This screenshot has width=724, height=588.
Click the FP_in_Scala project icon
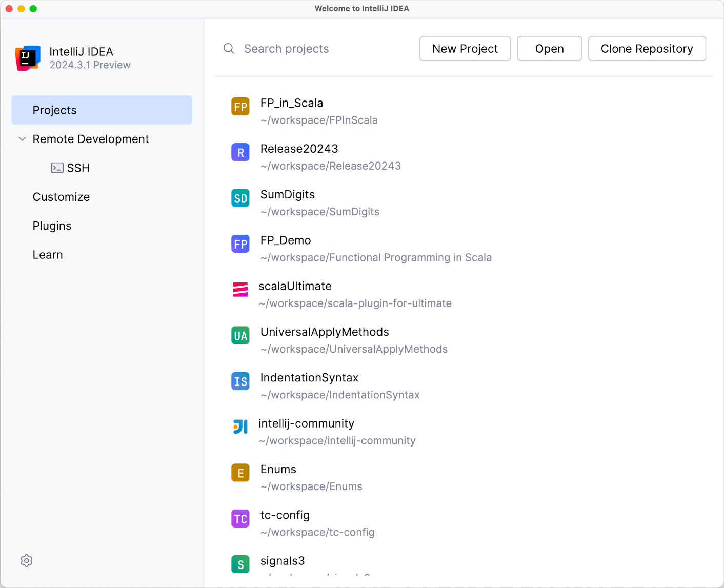[240, 107]
